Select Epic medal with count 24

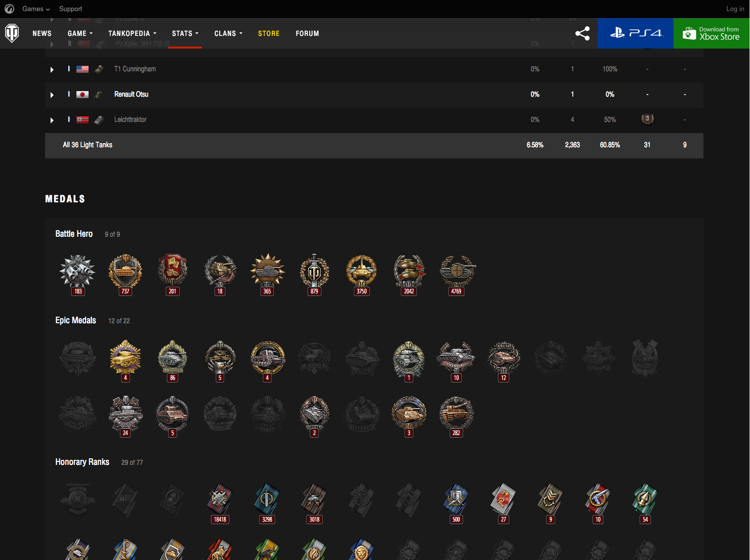coord(126,416)
